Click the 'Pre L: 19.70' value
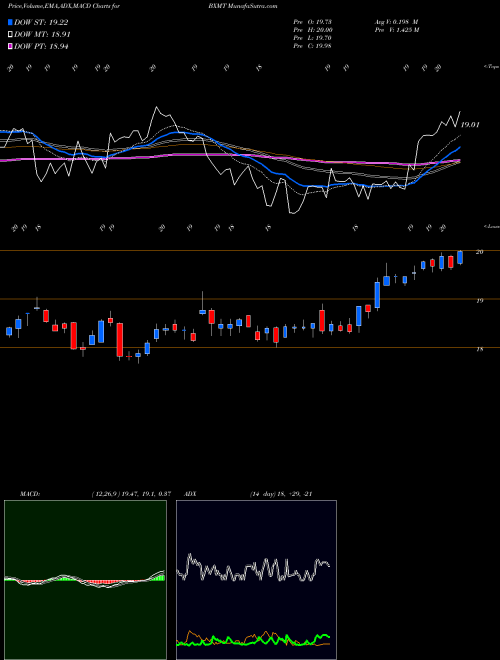Screen dimensions: 500x660 click(x=312, y=38)
